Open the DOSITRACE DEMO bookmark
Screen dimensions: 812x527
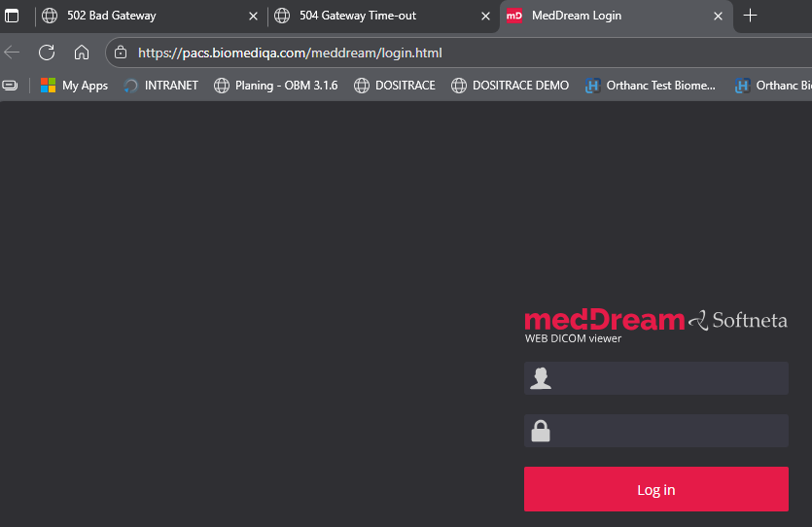pyautogui.click(x=511, y=86)
